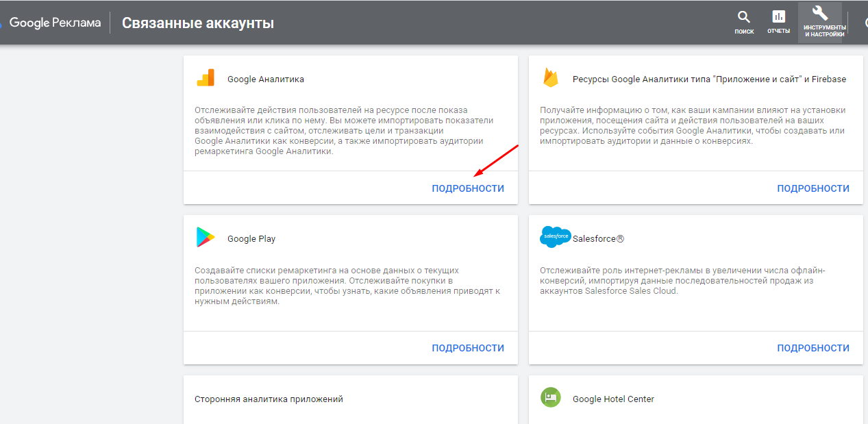Screen dimensions: 868x424
Task: Click the 'Google Аналитика' card title
Action: [266, 79]
